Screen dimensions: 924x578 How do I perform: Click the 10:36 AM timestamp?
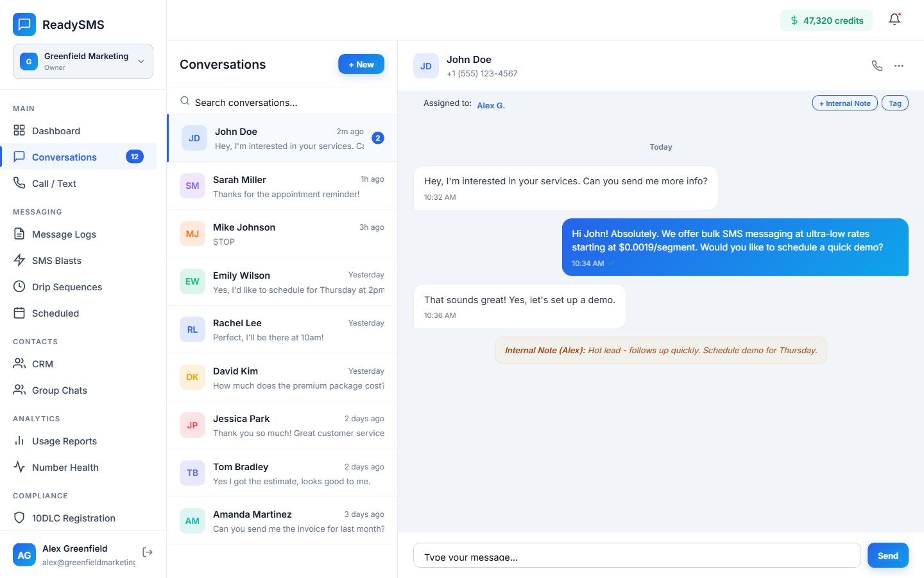[440, 315]
